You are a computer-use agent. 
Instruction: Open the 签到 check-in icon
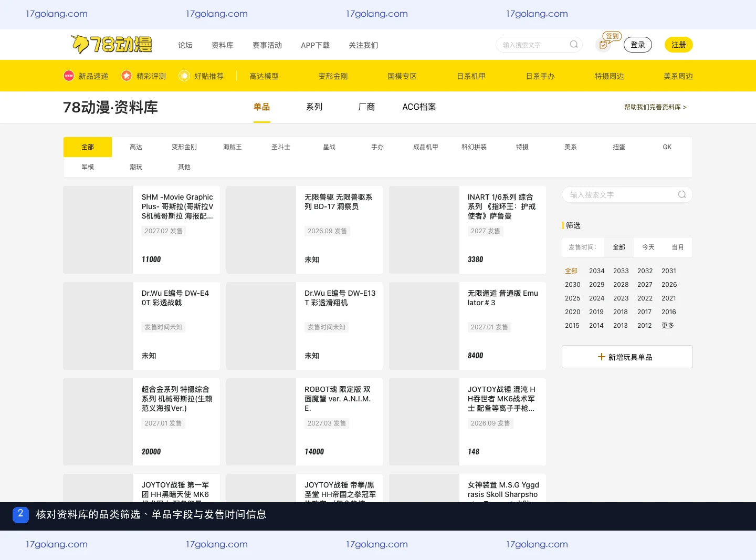coord(603,45)
